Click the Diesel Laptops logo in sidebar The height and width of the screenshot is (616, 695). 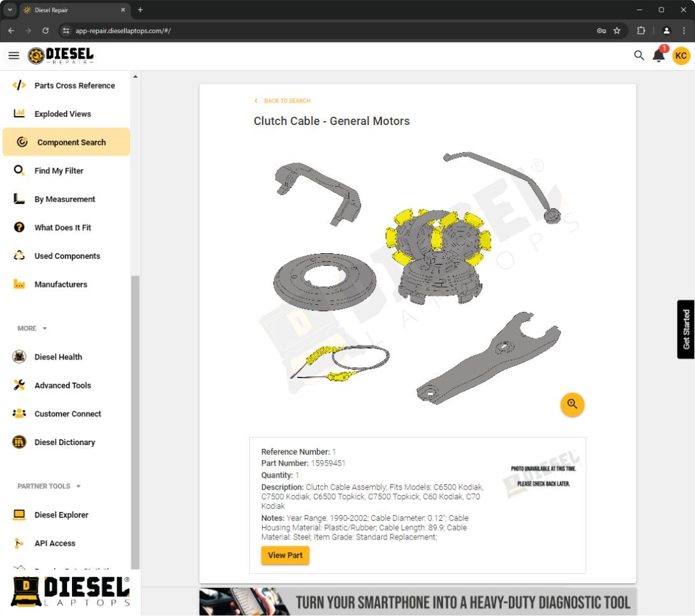[x=71, y=591]
